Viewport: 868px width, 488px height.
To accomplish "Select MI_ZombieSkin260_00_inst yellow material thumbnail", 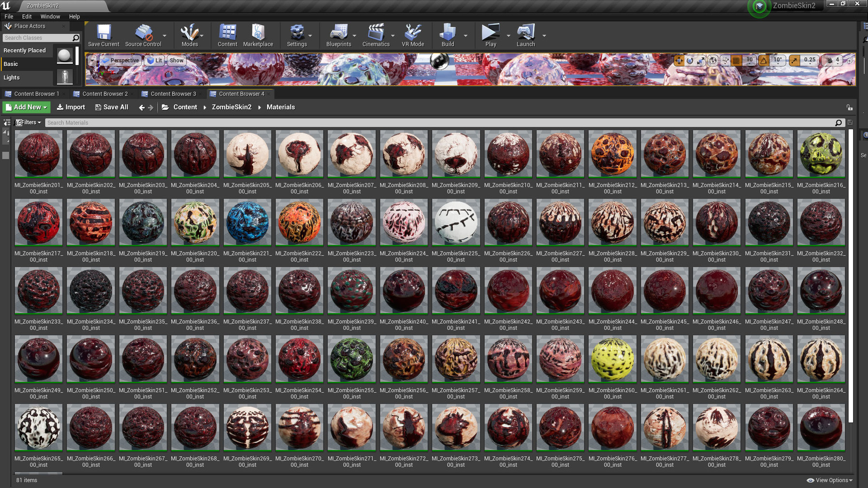I will tap(612, 359).
